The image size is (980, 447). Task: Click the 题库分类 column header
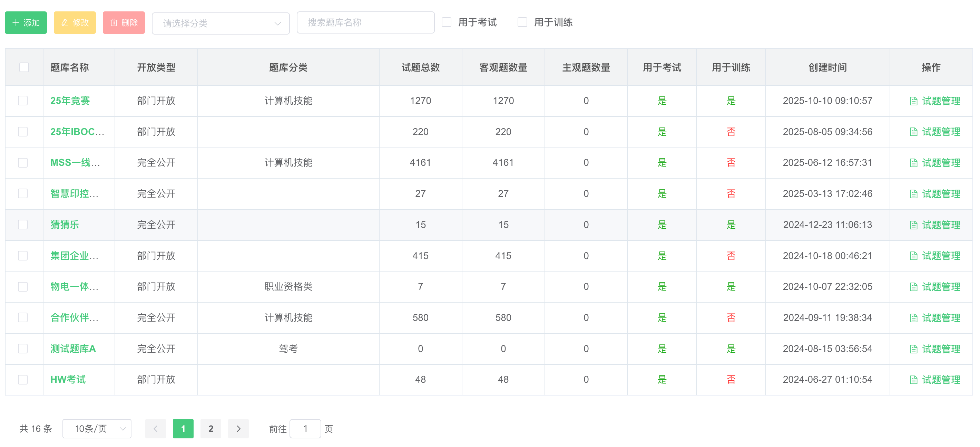coord(288,67)
